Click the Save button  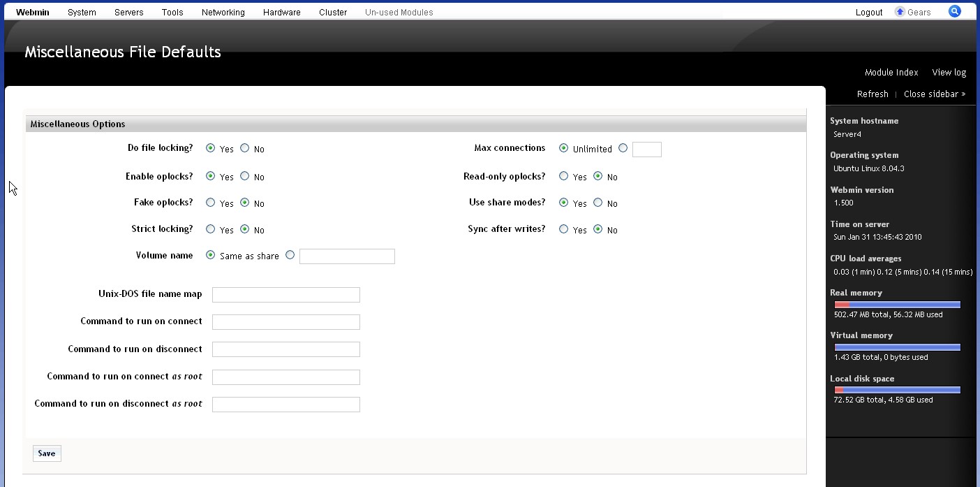pos(47,453)
